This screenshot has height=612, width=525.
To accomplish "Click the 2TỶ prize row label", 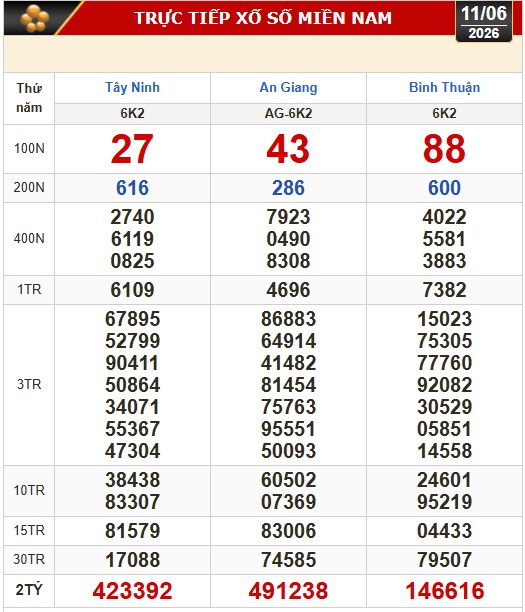I will [29, 589].
